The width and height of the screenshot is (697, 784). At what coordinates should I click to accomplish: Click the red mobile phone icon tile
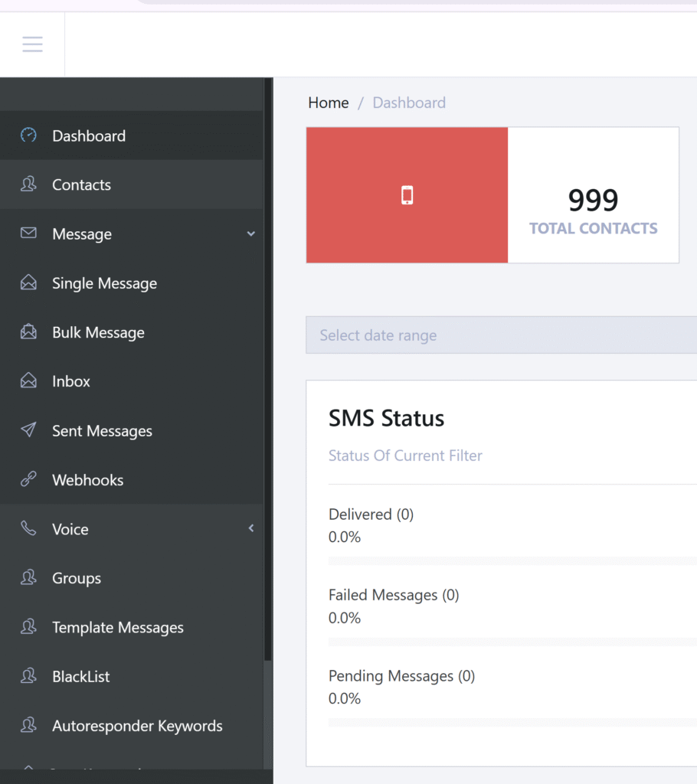tap(407, 195)
